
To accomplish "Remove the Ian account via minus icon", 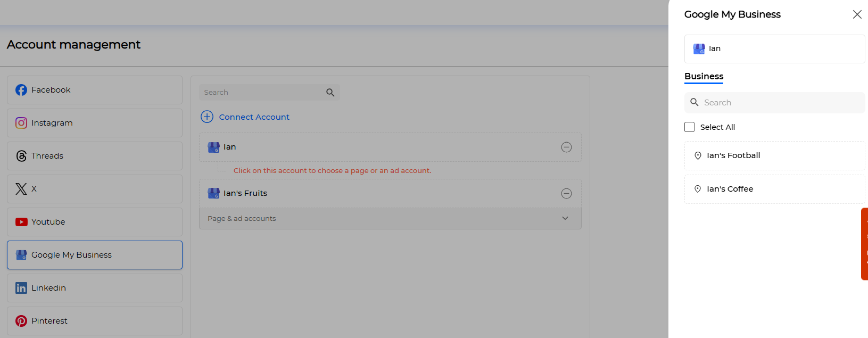I will (567, 147).
